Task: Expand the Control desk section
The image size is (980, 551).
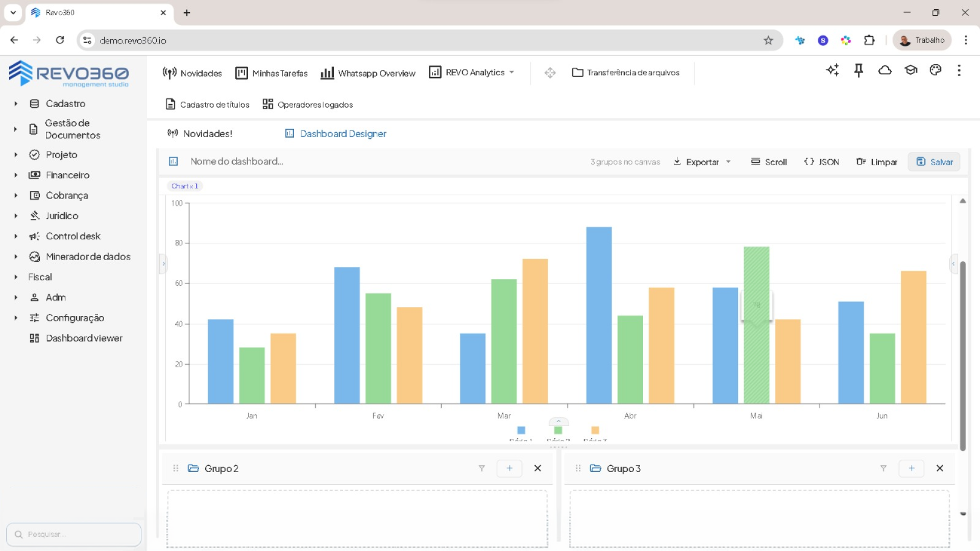Action: [16, 236]
